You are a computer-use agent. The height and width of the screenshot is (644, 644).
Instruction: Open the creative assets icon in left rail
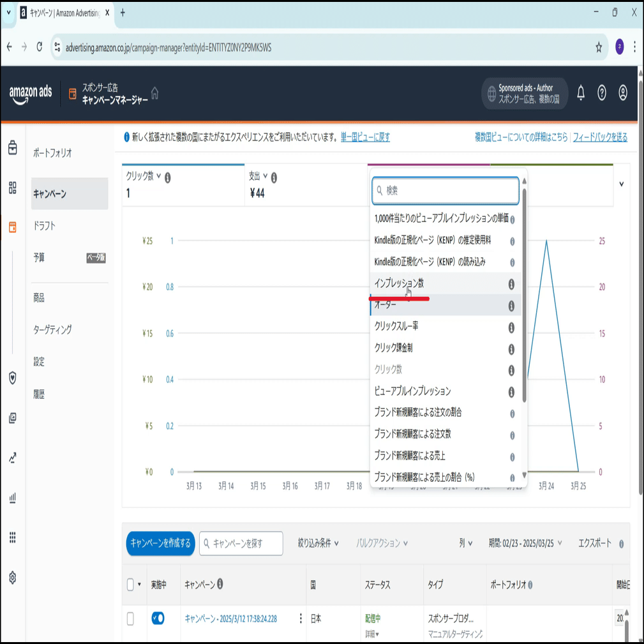tap(13, 418)
